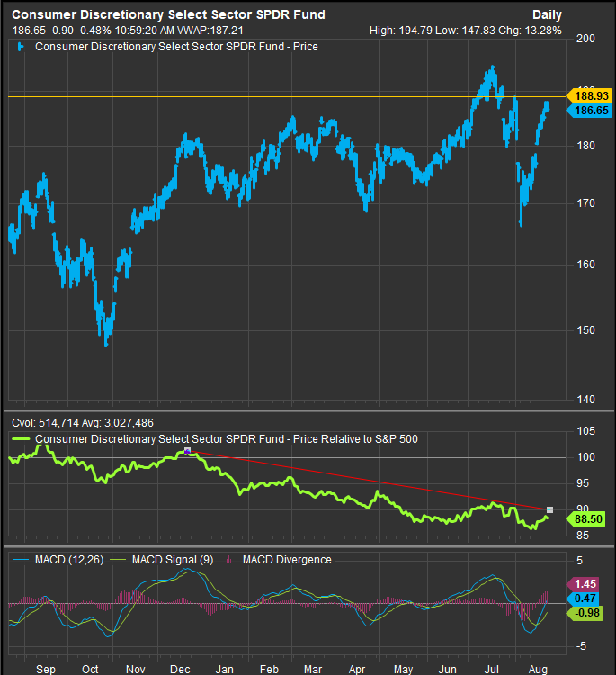The height and width of the screenshot is (675, 616).
Task: Click the 150 label on price axis
Action: (585, 330)
